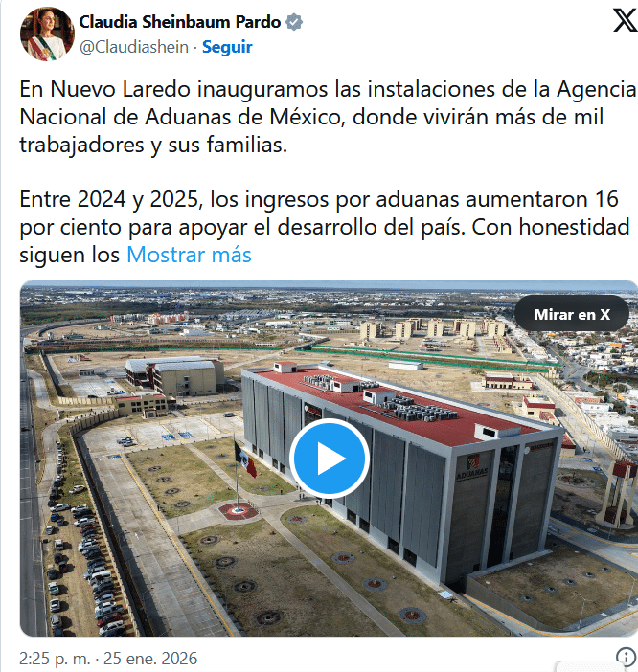Click the 25 ene. 2026 timestamp
Screen dimensions: 638x672
[150, 659]
